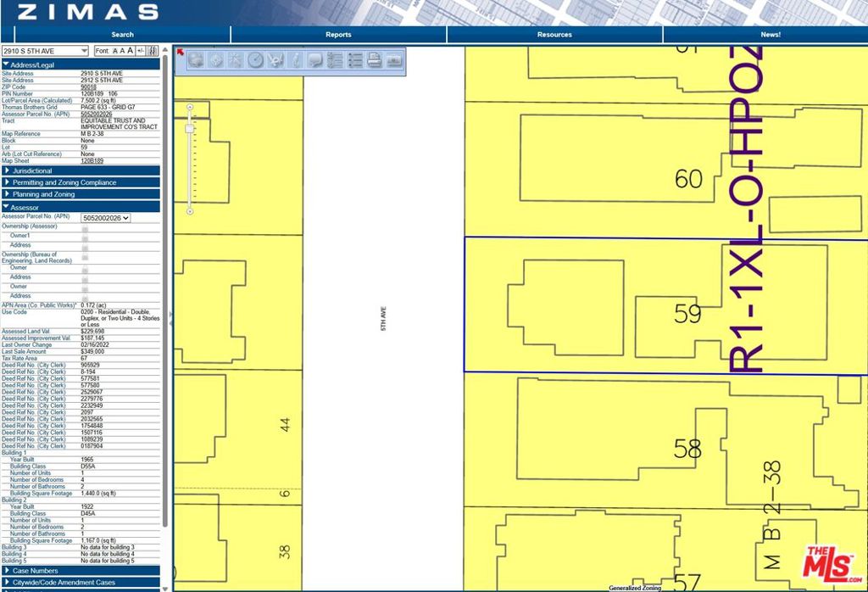Select the identify info tool icon
Screen dimensions: 868x592
[296, 60]
